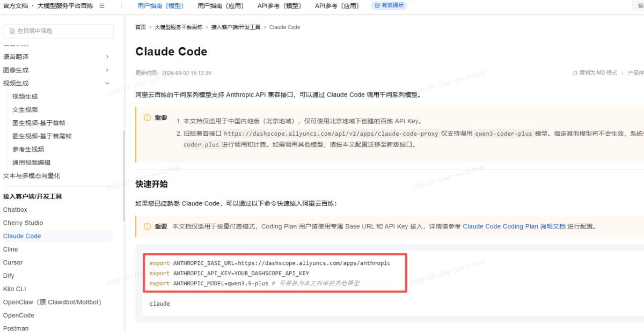Image resolution: width=644 pixels, height=332 pixels.
Task: Open Kilo CLI in the sidebar
Action: click(x=14, y=289)
